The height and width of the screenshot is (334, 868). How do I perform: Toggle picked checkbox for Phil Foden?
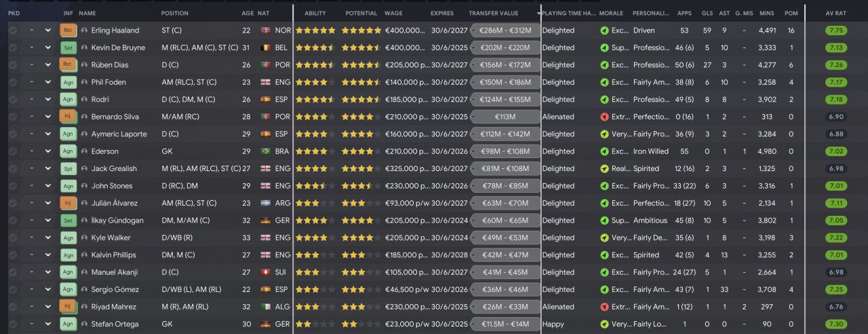[13, 82]
